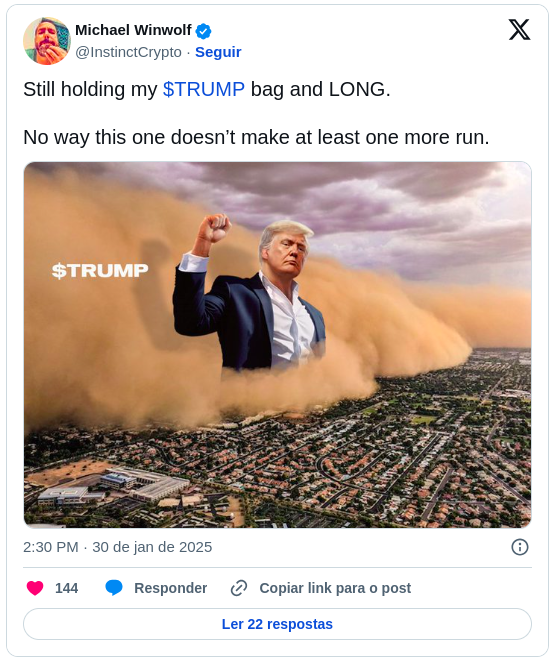Open the $TRUMP cashtag link
Screen dimensions: 554x660
204,89
